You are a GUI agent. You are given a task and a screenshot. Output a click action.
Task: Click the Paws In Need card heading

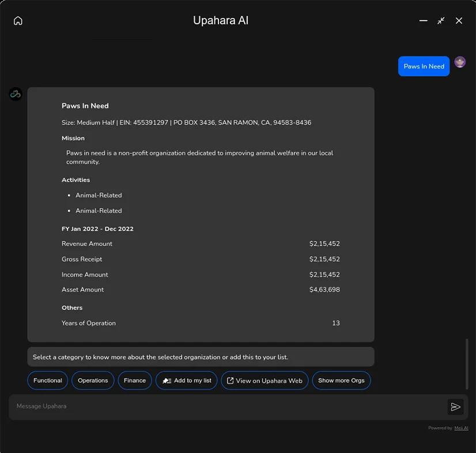(x=85, y=106)
